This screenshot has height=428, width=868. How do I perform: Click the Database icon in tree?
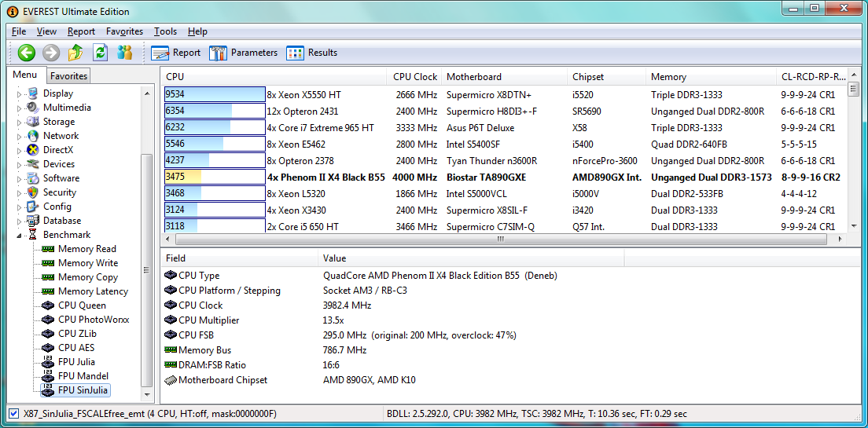(x=33, y=221)
